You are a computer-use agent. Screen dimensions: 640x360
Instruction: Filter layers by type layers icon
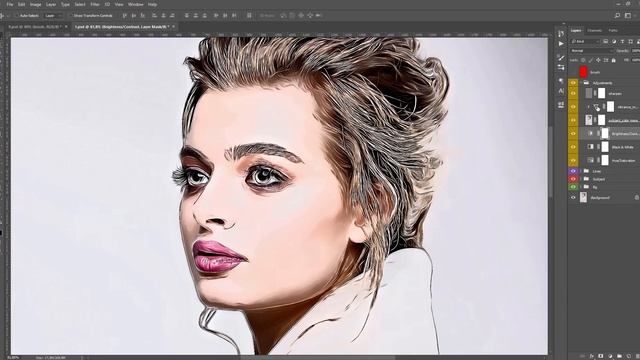pyautogui.click(x=622, y=41)
